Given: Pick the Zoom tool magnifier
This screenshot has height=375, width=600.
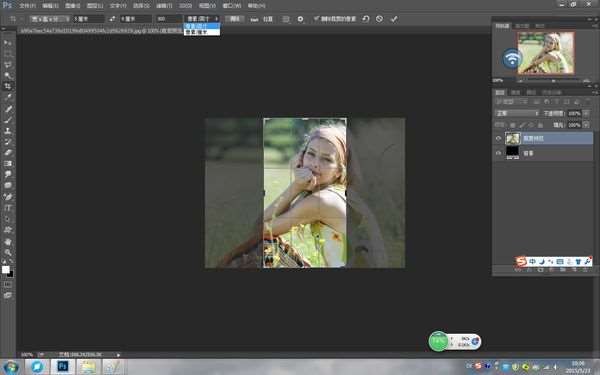Looking at the screenshot, I should pos(8,253).
